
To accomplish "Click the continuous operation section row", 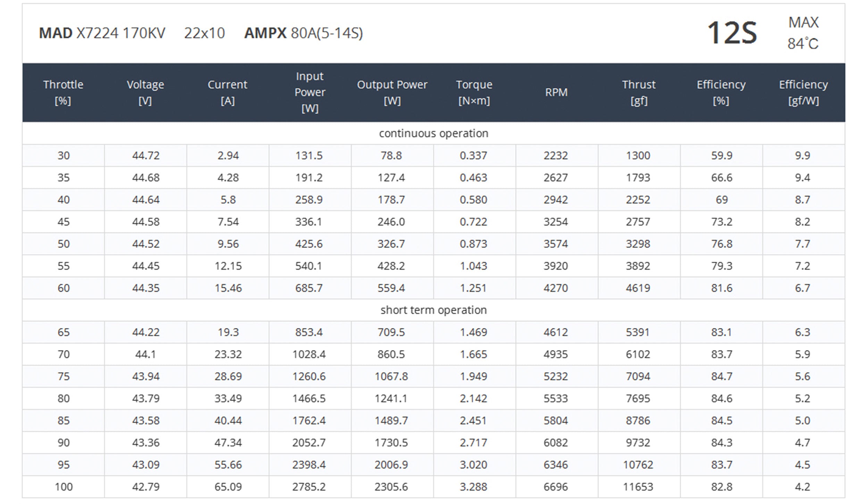I will click(433, 133).
